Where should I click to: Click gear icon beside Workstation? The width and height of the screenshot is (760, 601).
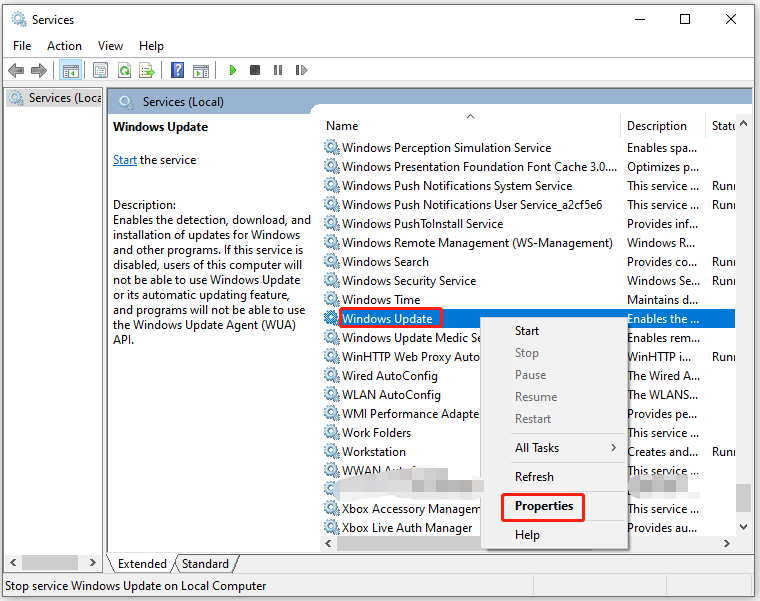(332, 451)
